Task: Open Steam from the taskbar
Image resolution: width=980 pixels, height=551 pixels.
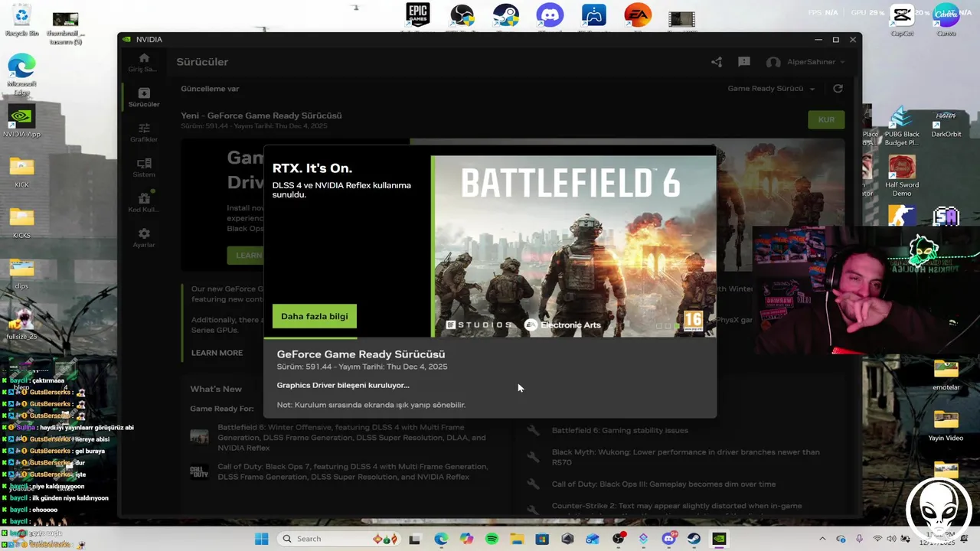Action: 694,539
